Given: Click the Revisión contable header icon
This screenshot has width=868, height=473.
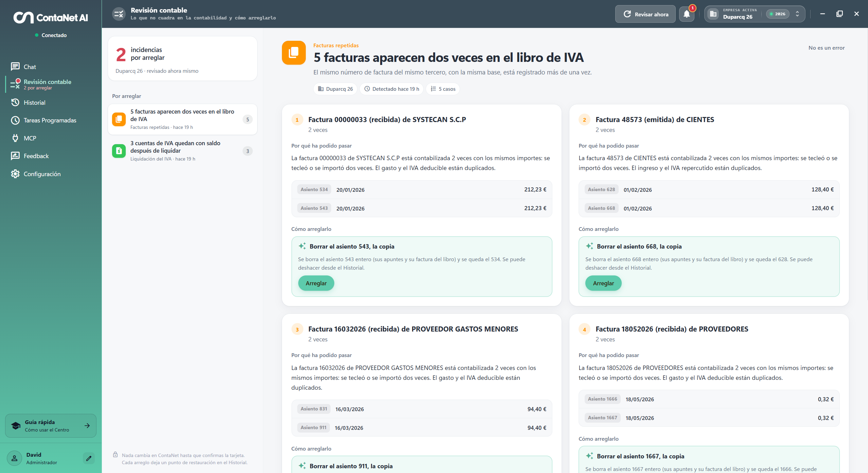Looking at the screenshot, I should (x=119, y=14).
